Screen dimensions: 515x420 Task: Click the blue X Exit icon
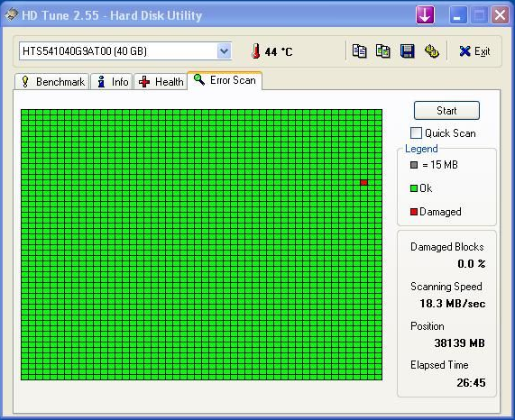(464, 51)
